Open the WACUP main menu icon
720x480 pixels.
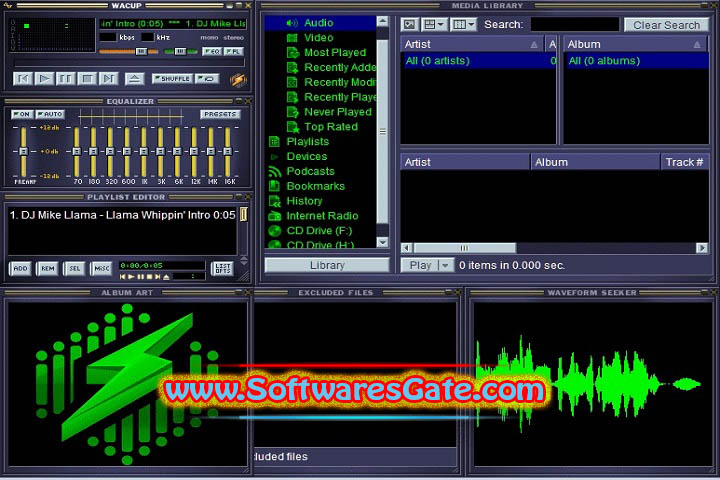click(7, 5)
